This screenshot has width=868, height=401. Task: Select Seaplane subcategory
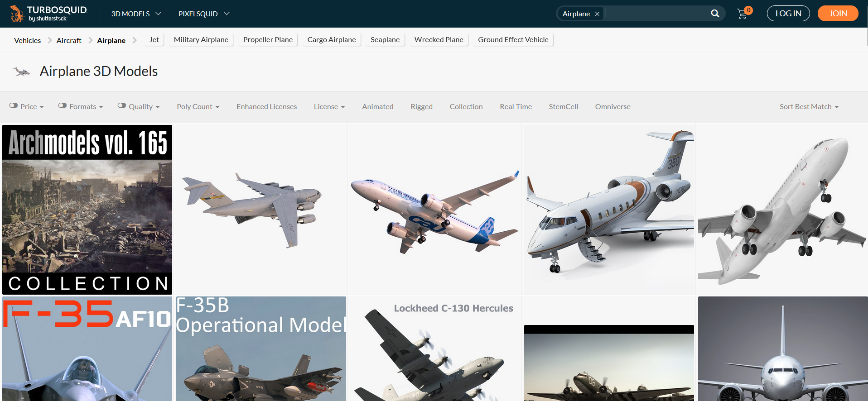pyautogui.click(x=385, y=40)
